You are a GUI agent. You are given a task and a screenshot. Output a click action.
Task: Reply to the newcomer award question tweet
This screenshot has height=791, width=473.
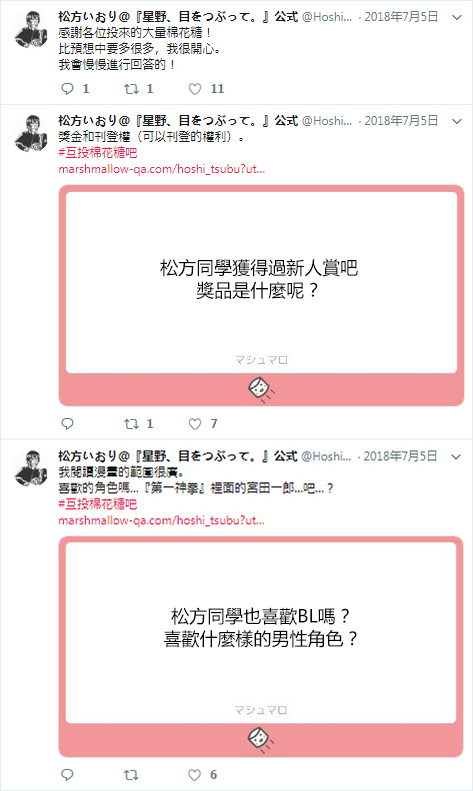pyautogui.click(x=68, y=424)
